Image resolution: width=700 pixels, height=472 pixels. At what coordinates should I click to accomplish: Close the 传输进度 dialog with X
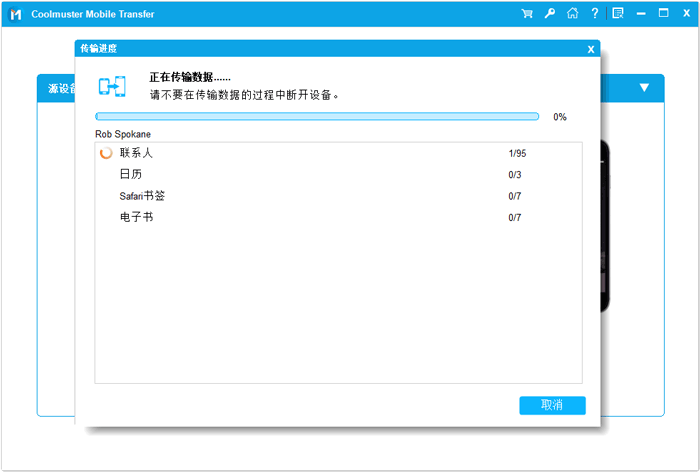coord(591,49)
